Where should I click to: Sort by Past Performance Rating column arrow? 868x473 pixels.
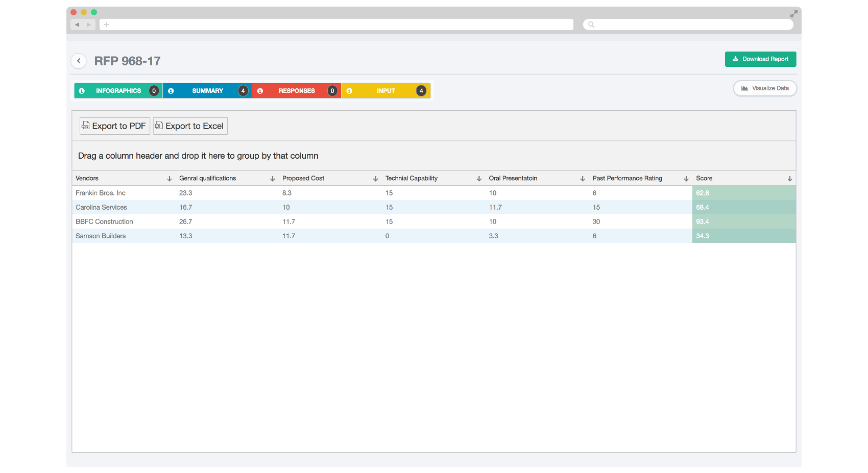coord(686,179)
